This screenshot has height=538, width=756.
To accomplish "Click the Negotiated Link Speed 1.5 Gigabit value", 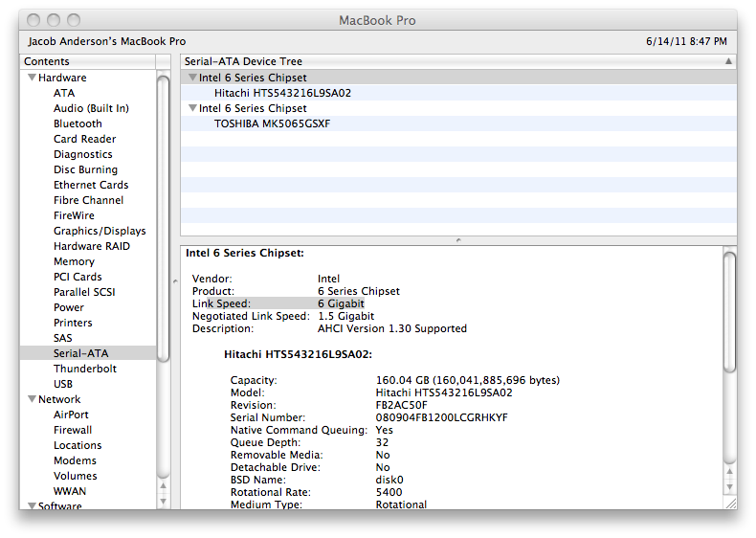I will tap(345, 316).
